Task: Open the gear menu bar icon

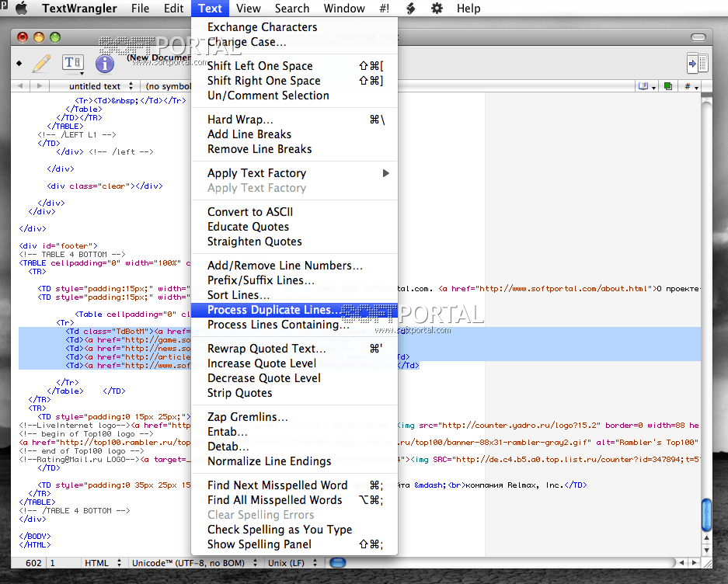Action: pos(437,9)
